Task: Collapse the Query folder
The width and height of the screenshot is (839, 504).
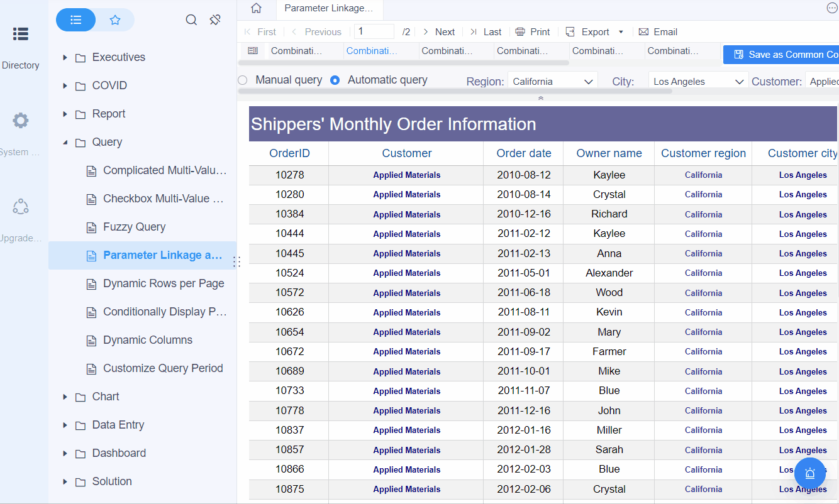Action: tap(65, 142)
